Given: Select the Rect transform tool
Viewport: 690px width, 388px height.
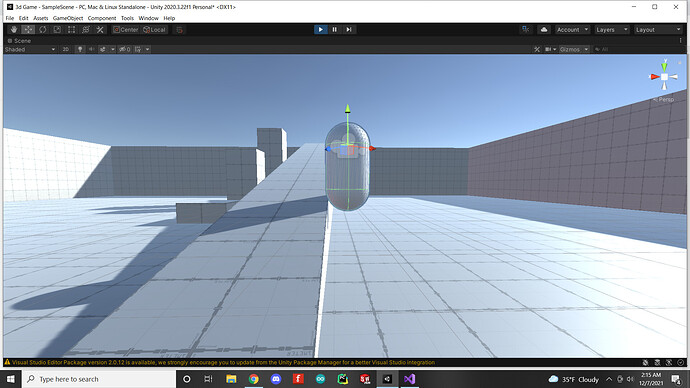Looking at the screenshot, I should (x=71, y=29).
